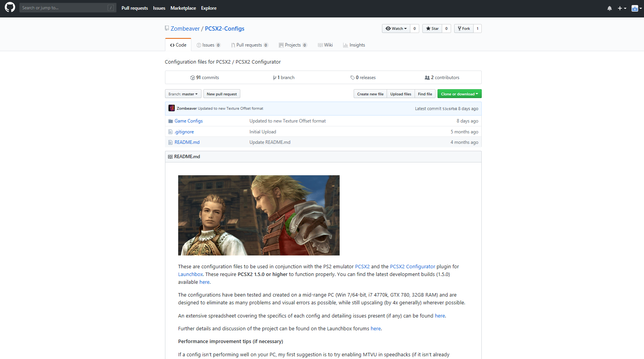Click the README.md file icon in list
The width and height of the screenshot is (644, 359).
coord(170,142)
